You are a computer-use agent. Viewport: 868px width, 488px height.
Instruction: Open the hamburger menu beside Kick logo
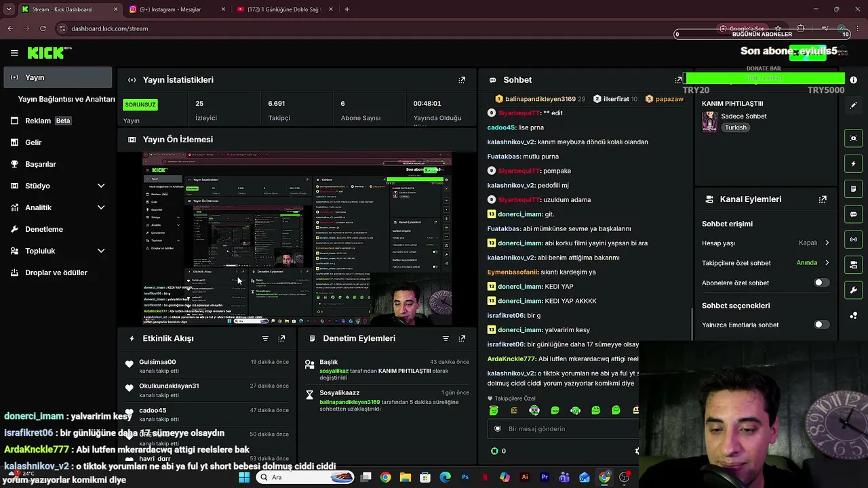[x=14, y=53]
